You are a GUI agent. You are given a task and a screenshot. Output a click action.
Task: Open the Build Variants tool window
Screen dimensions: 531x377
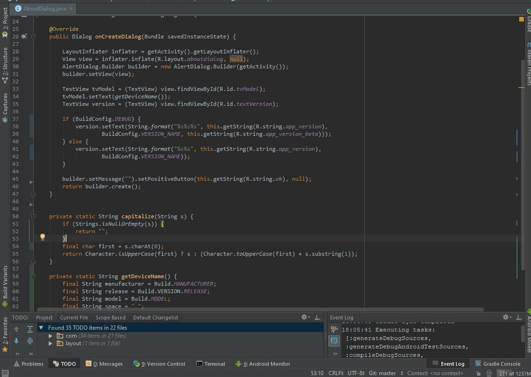pyautogui.click(x=5, y=286)
